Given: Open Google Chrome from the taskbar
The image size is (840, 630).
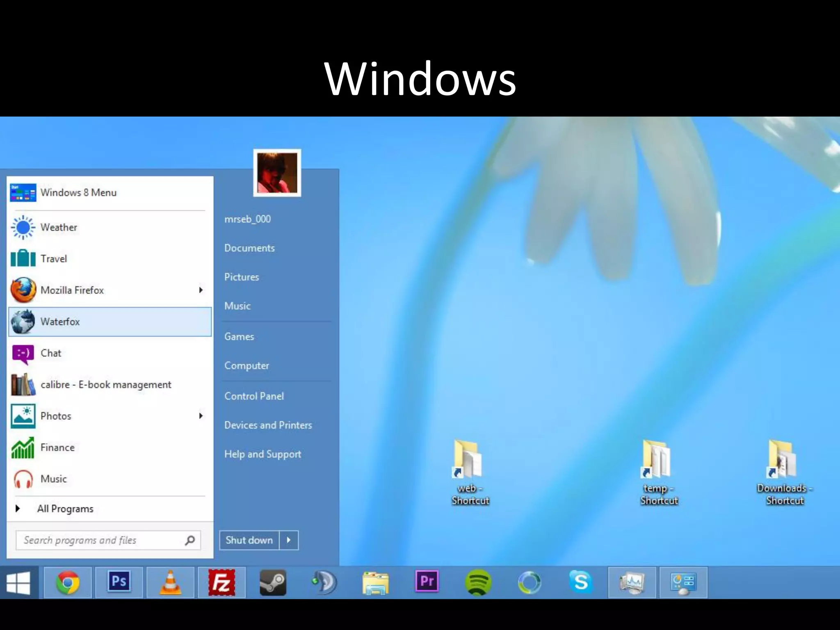Looking at the screenshot, I should click(x=68, y=582).
